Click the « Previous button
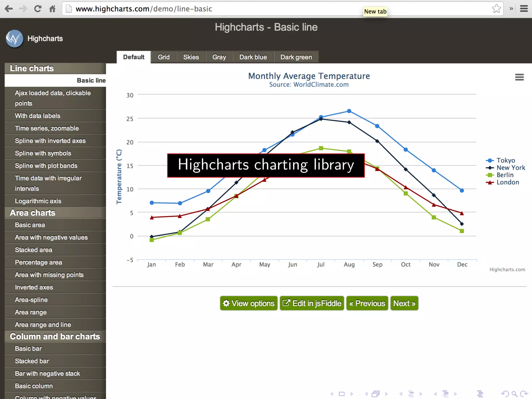 point(367,303)
